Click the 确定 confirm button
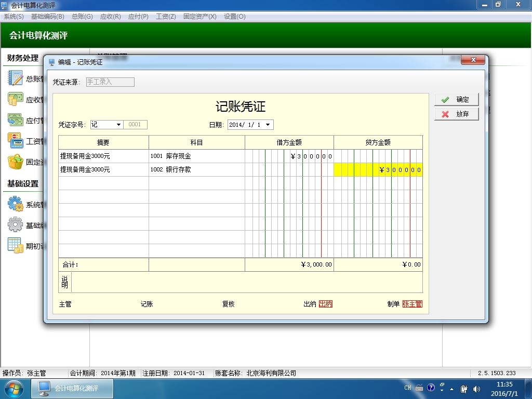Screen dimensions: 532x399 point(457,99)
